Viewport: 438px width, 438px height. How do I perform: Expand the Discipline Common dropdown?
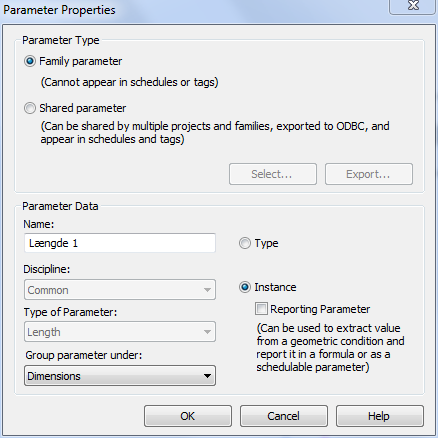click(x=120, y=290)
